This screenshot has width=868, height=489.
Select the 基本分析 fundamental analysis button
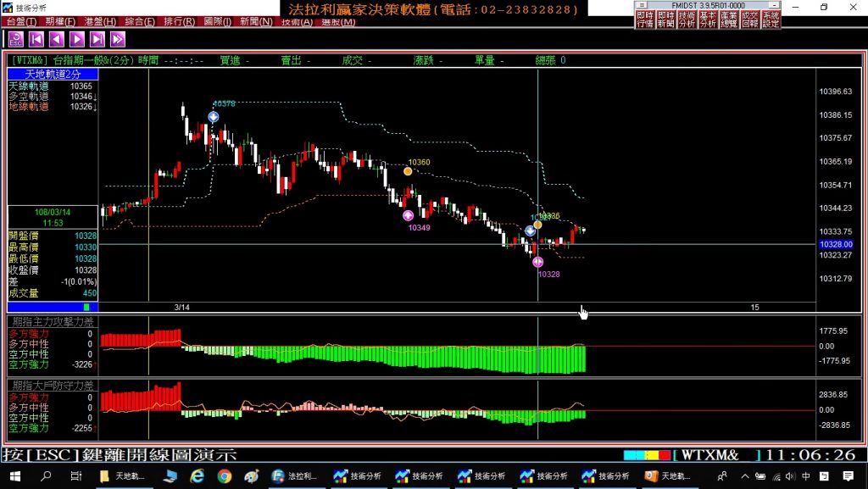point(708,19)
